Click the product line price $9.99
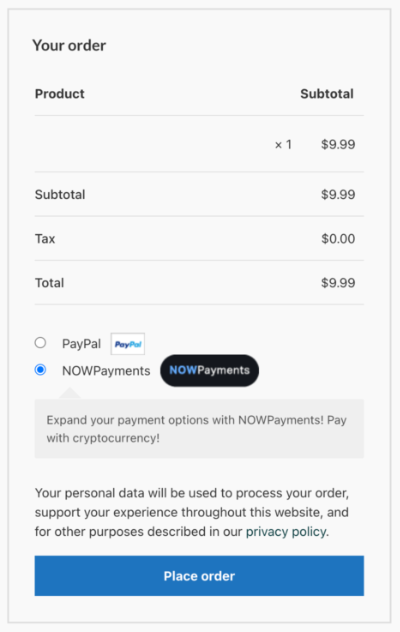The width and height of the screenshot is (400, 632). tap(338, 144)
